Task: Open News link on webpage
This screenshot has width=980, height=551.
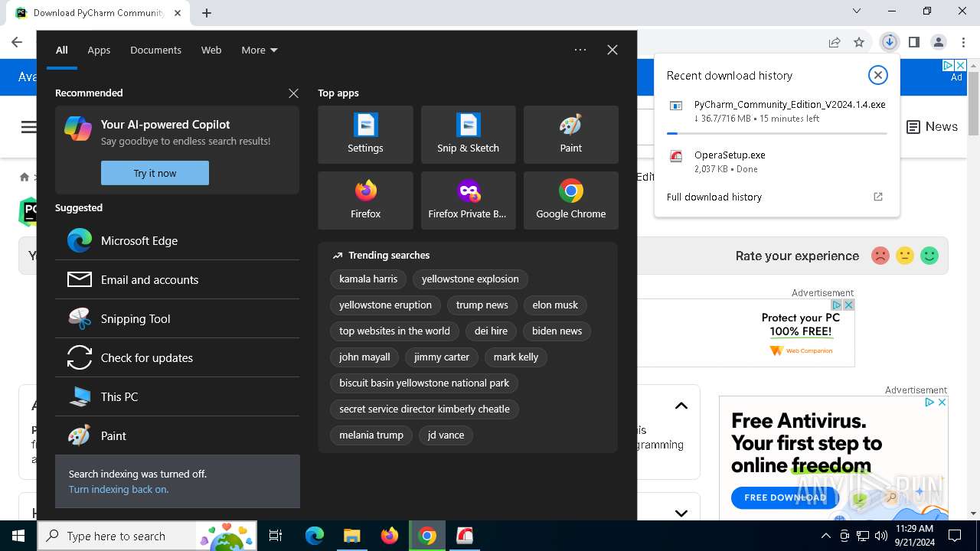Action: [932, 127]
